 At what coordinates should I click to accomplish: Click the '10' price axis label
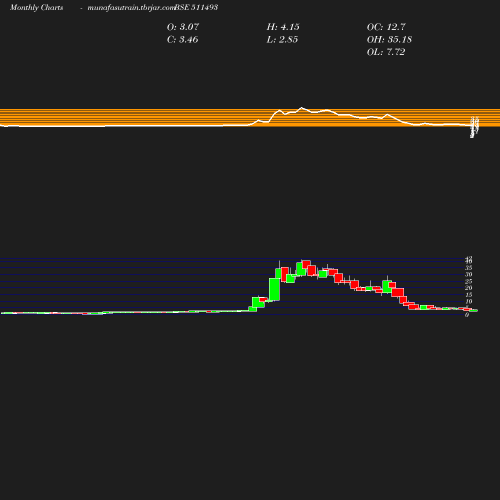pos(469,301)
